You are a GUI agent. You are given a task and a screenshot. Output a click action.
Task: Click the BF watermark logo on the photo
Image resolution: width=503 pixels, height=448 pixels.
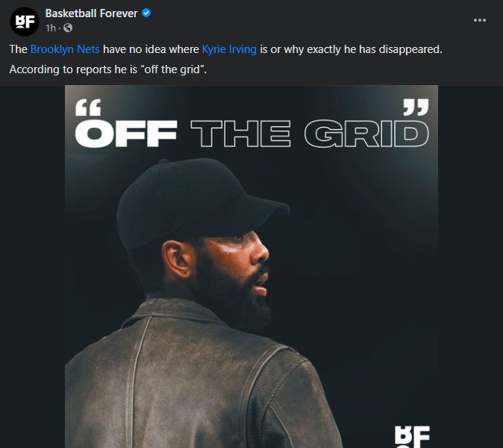point(412,437)
